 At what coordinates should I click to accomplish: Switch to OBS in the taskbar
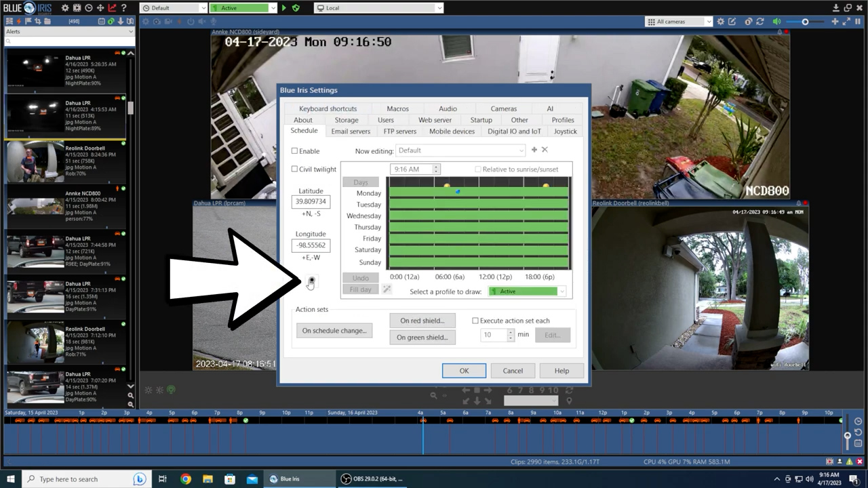[372, 479]
